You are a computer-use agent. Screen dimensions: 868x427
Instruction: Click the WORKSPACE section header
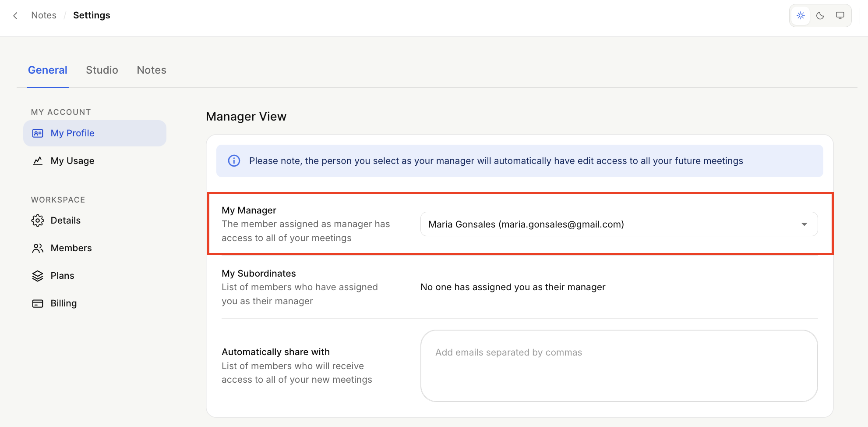58,200
